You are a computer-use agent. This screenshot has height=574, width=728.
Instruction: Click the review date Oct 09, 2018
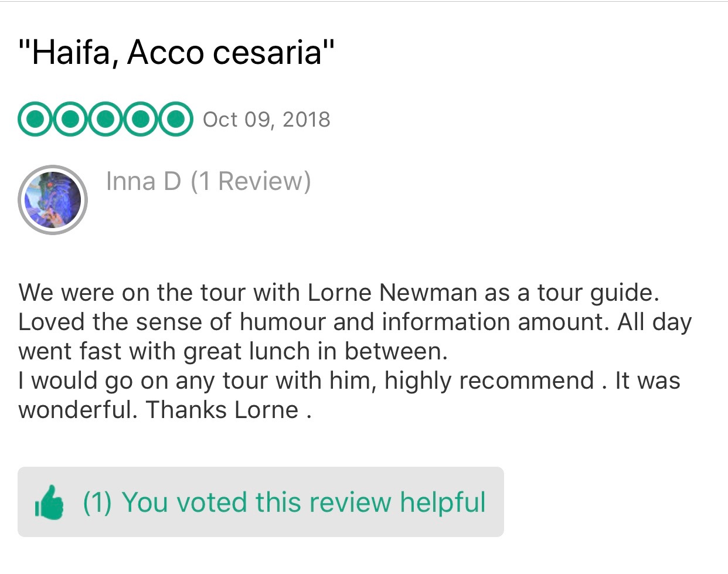pyautogui.click(x=267, y=120)
